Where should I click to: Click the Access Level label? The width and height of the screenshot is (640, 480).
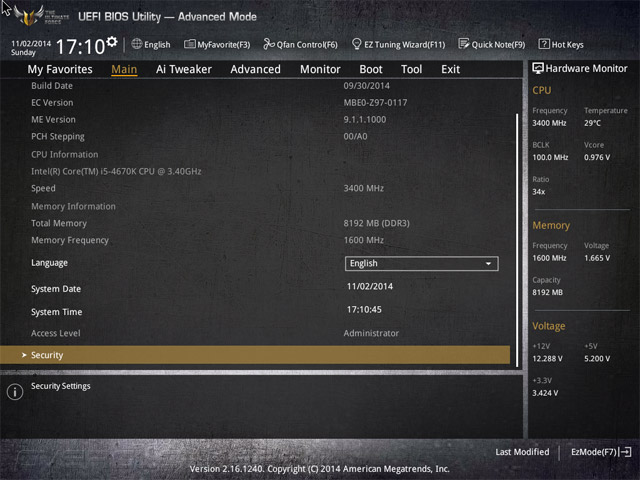pos(56,333)
